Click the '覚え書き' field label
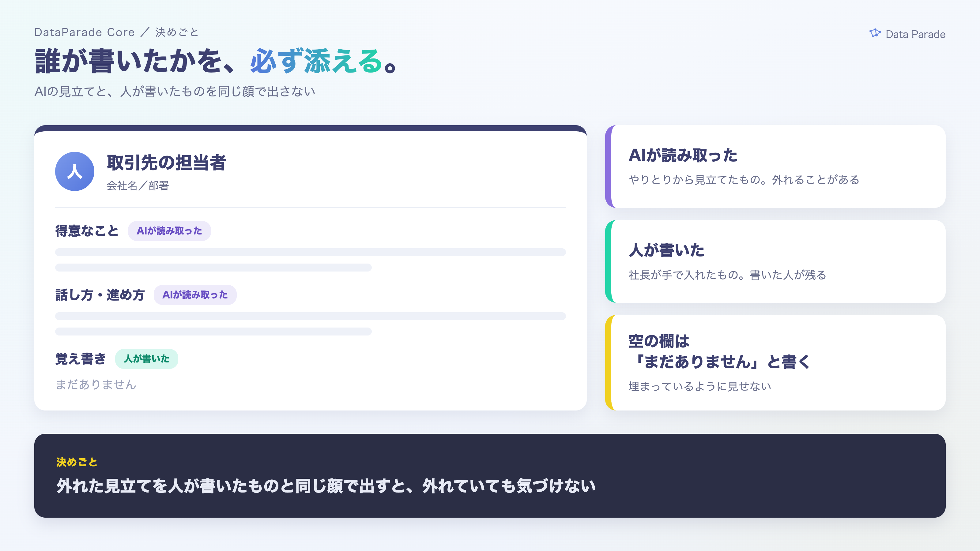 (81, 359)
